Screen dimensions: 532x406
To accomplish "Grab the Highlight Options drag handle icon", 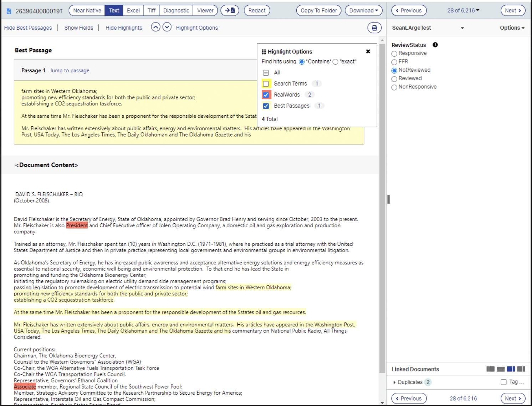I will (264, 52).
